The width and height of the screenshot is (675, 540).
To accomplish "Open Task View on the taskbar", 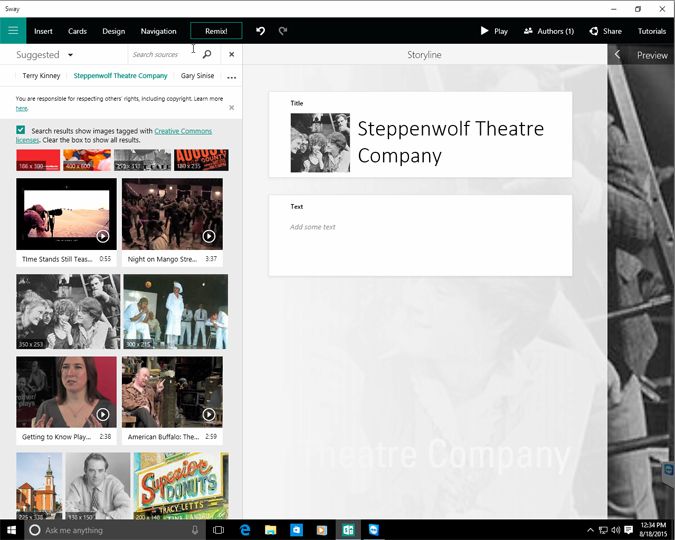I will point(219,530).
